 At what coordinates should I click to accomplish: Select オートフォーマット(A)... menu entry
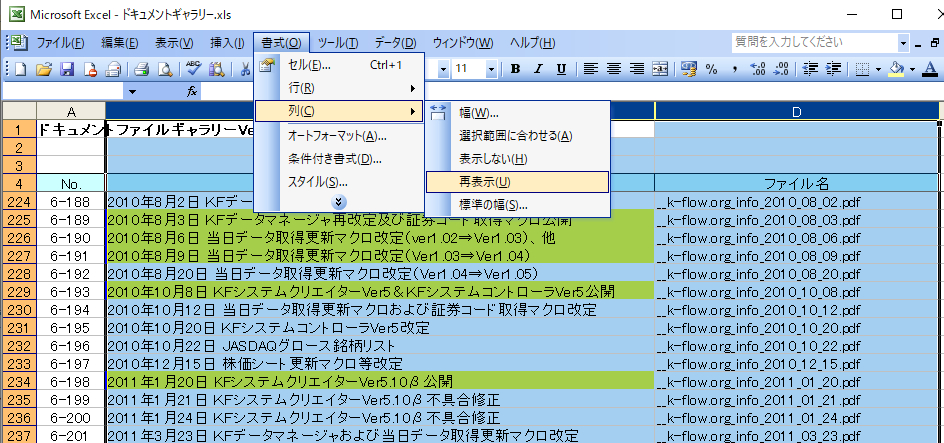(x=340, y=136)
